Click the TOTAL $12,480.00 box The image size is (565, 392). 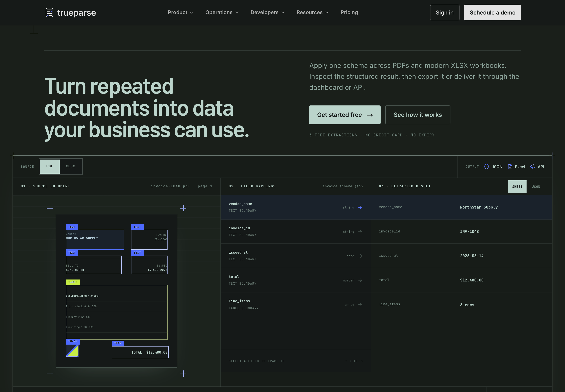[x=140, y=352]
